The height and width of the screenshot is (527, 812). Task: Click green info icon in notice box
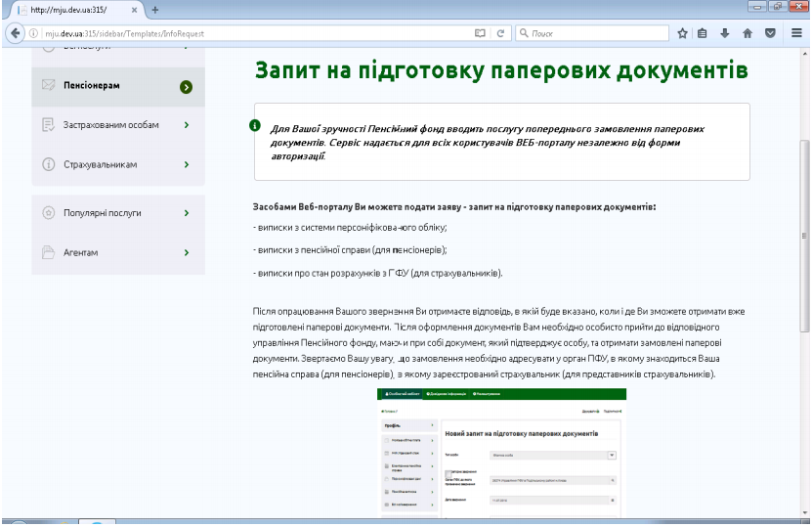click(x=255, y=125)
